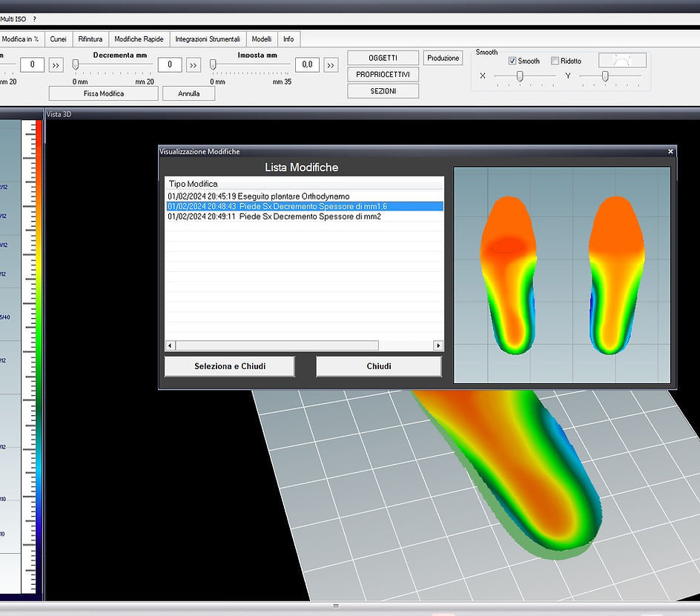The height and width of the screenshot is (616, 700).
Task: Open the Modelli tab
Action: pyautogui.click(x=260, y=39)
